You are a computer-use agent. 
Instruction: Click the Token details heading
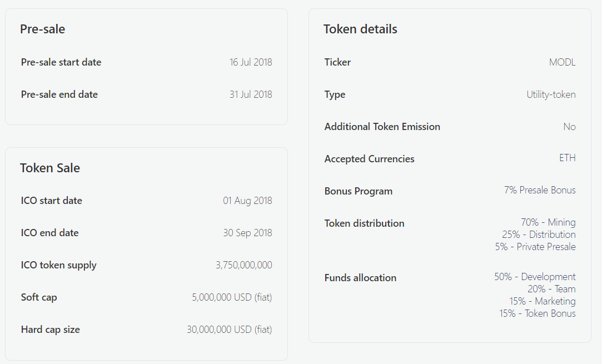point(360,29)
